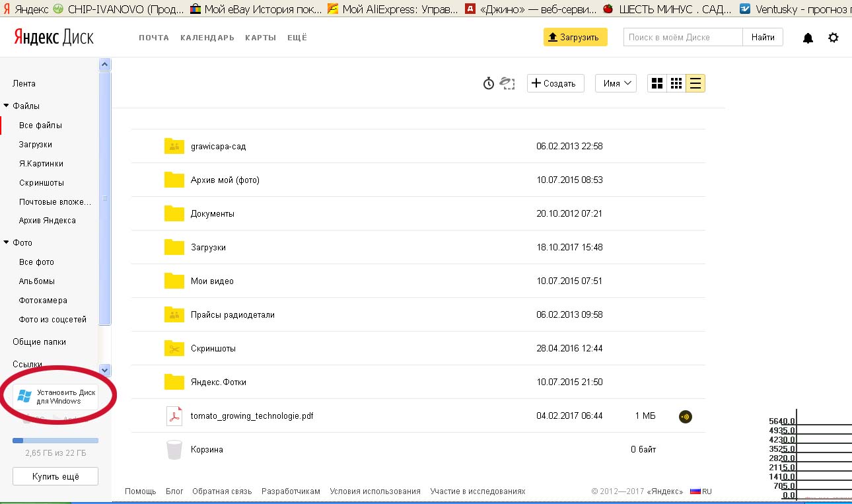
Task: Open the Помощь footer link
Action: pyautogui.click(x=141, y=491)
